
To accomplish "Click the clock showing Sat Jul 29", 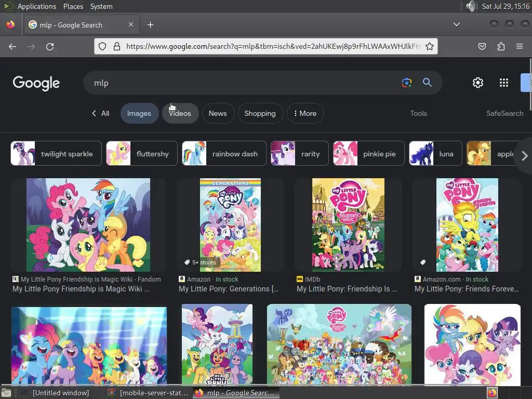I will pyautogui.click(x=506, y=6).
